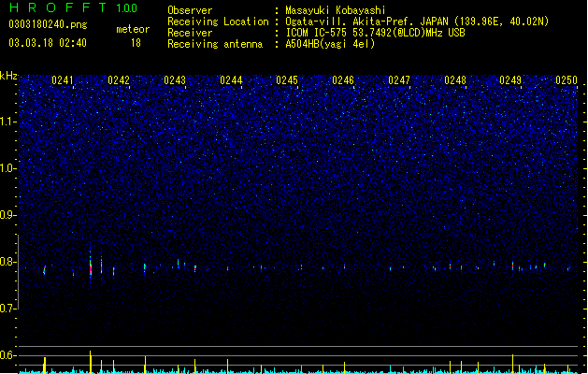
Task: Click the meteor count value 18
Action: (x=136, y=43)
